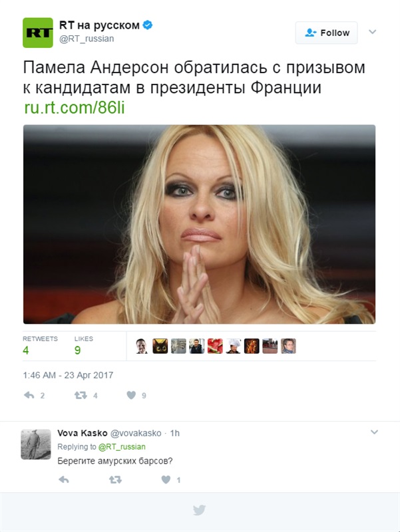Follow the RT на русском account
The image size is (400, 532).
[x=326, y=33]
